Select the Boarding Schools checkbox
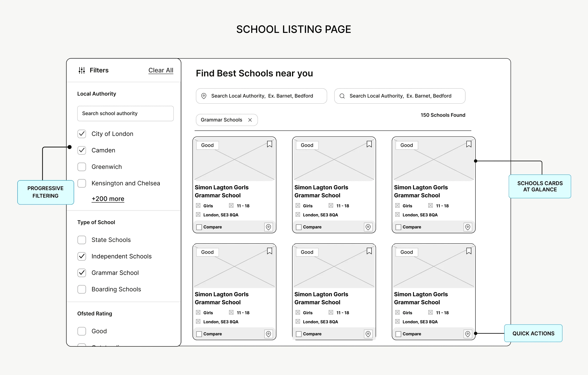 coord(82,289)
